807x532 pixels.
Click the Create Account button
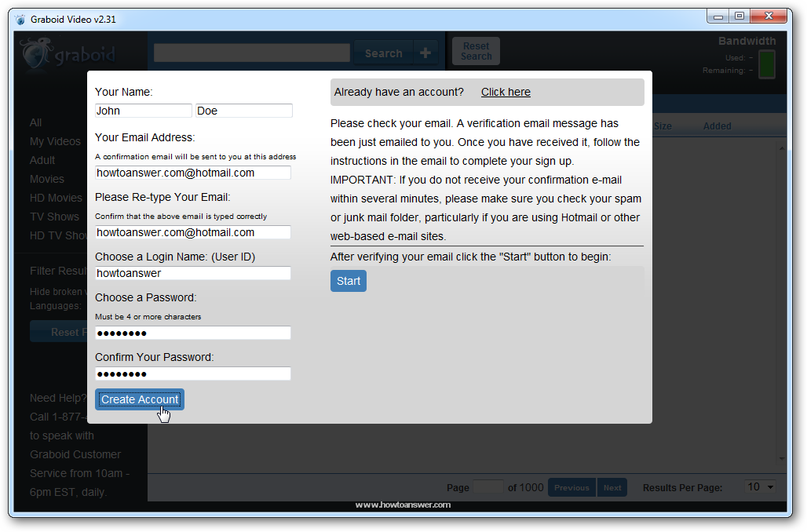click(140, 399)
